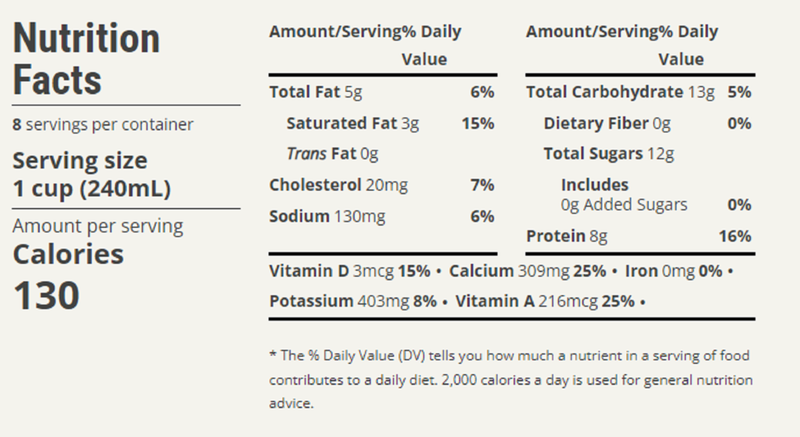The height and width of the screenshot is (437, 800).
Task: Click the 130 calories number
Action: [x=46, y=296]
